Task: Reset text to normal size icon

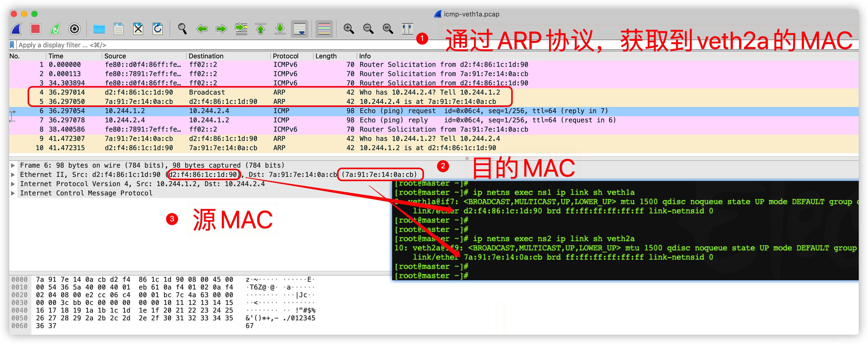Action: tap(388, 29)
